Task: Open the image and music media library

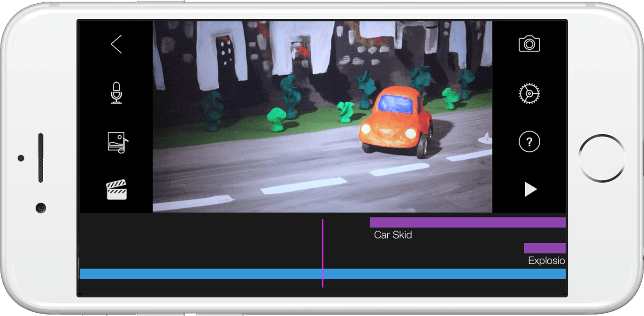Action: (x=117, y=143)
